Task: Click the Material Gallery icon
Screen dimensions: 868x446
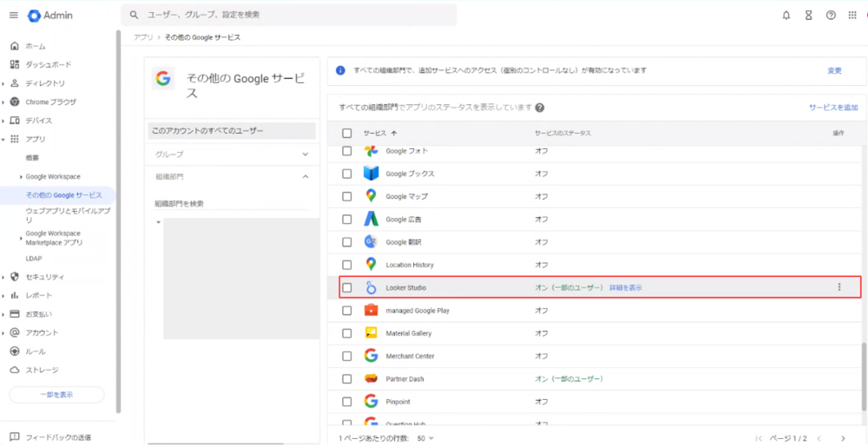Action: 371,333
